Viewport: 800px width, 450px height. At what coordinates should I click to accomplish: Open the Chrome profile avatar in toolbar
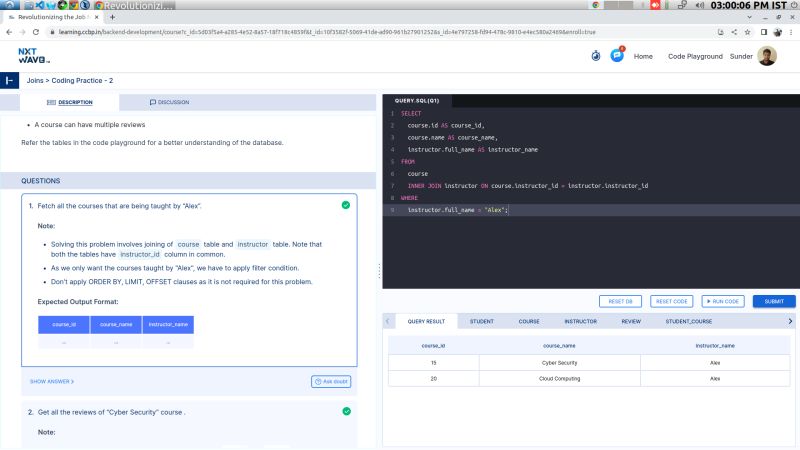click(x=778, y=32)
